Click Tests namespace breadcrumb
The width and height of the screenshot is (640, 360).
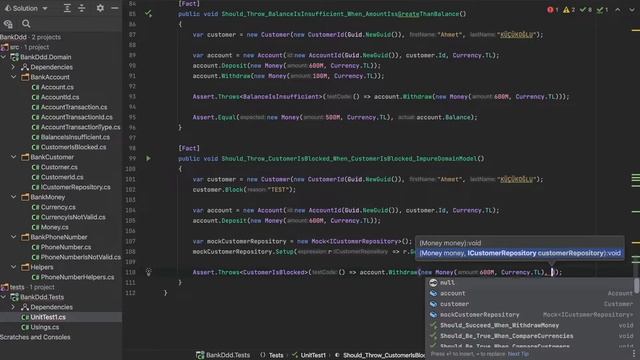tap(272, 355)
